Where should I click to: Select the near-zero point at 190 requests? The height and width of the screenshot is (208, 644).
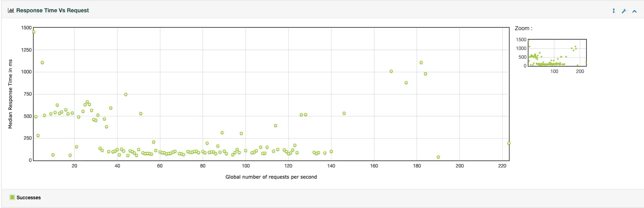[x=438, y=157]
